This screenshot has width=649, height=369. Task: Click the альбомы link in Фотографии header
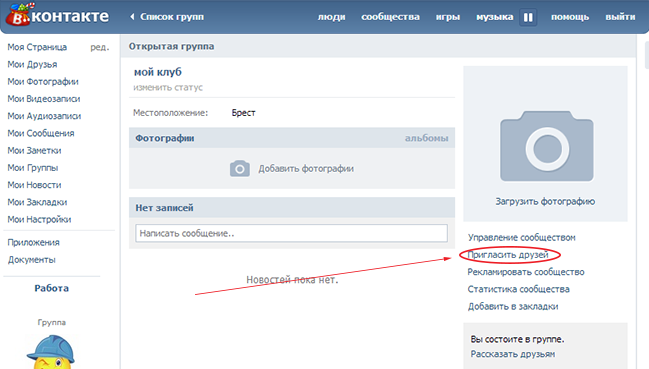pyautogui.click(x=426, y=138)
